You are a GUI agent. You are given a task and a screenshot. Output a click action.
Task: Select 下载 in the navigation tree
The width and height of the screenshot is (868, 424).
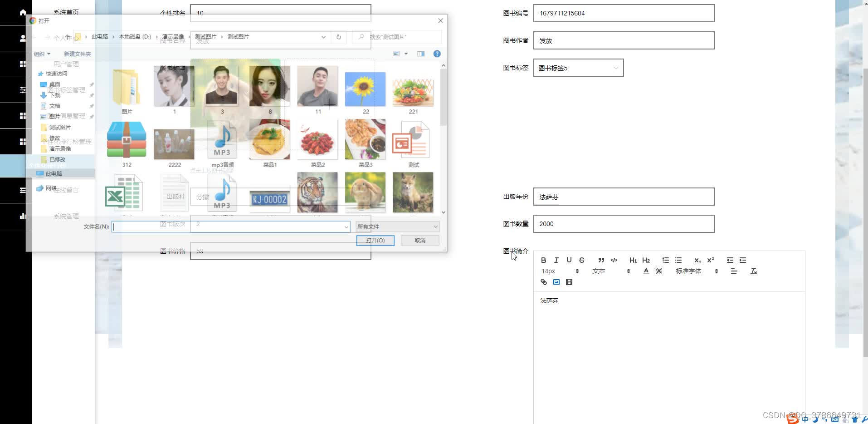[55, 95]
